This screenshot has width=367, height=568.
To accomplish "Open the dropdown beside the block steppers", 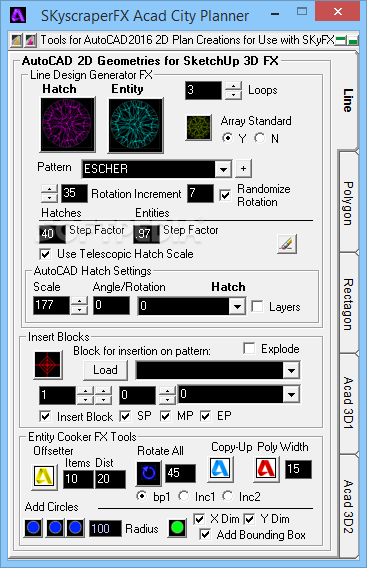I will pos(291,394).
